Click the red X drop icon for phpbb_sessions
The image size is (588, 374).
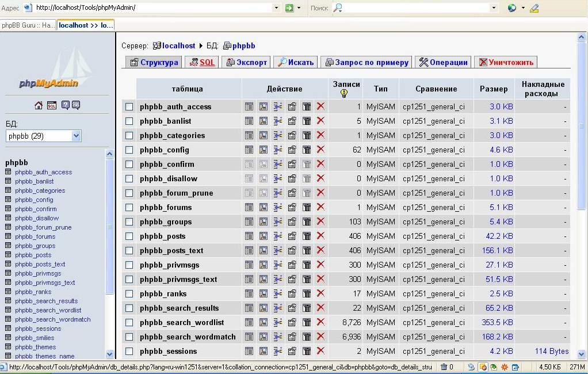320,351
